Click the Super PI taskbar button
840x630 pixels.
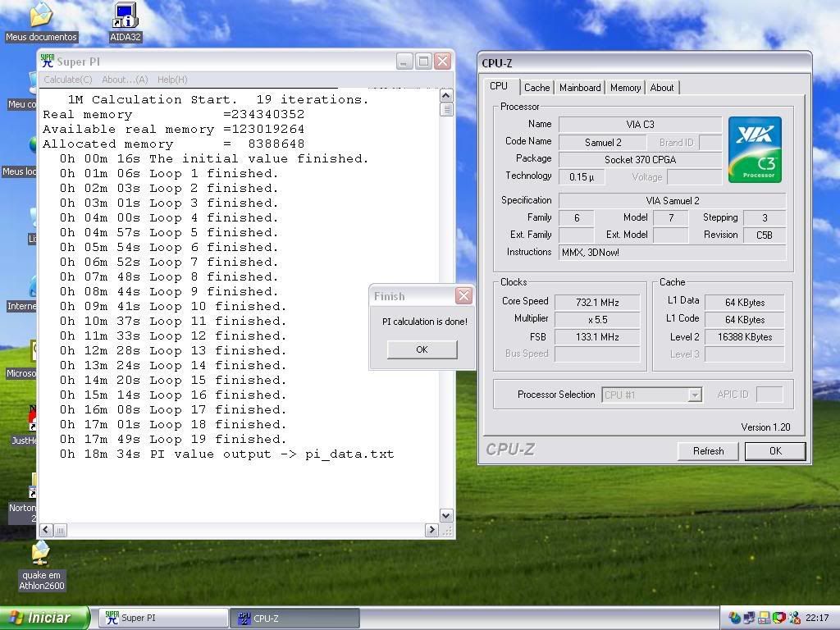(164, 618)
